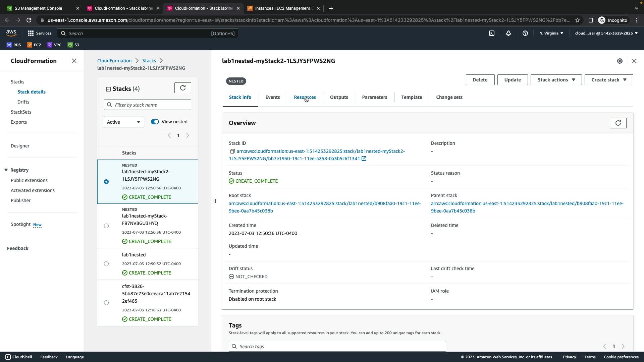Click the EC2 shortcut in favorites bar
The image size is (644, 362).
point(34,45)
